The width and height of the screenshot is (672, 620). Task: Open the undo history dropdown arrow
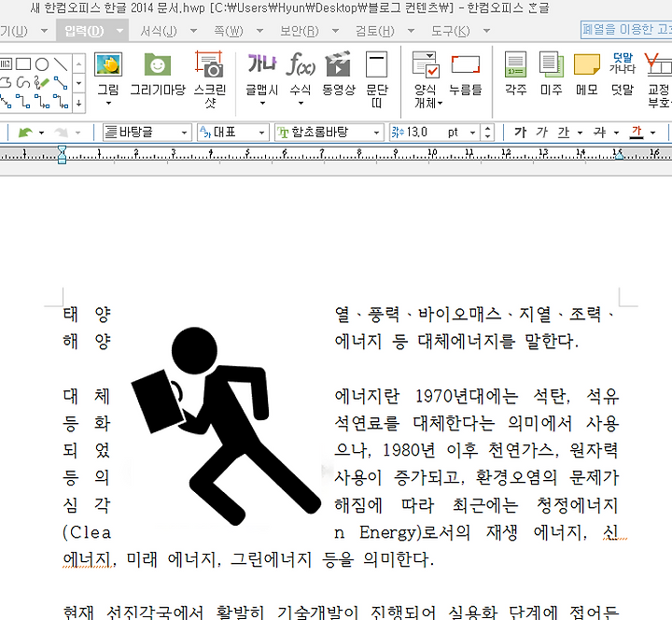tap(42, 133)
